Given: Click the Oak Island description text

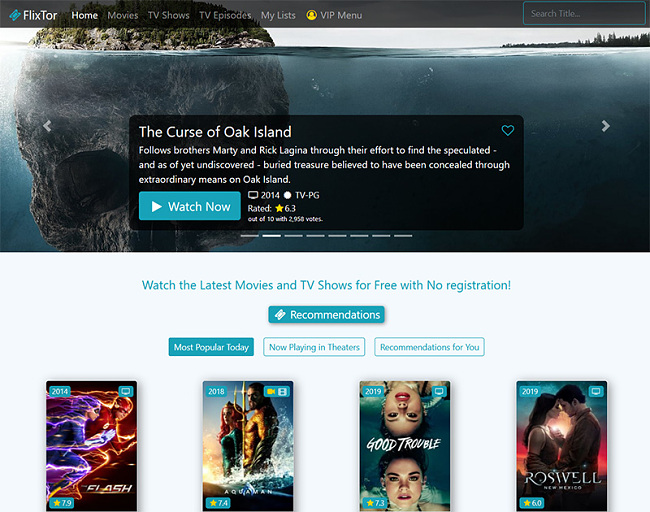Looking at the screenshot, I should click(x=324, y=165).
